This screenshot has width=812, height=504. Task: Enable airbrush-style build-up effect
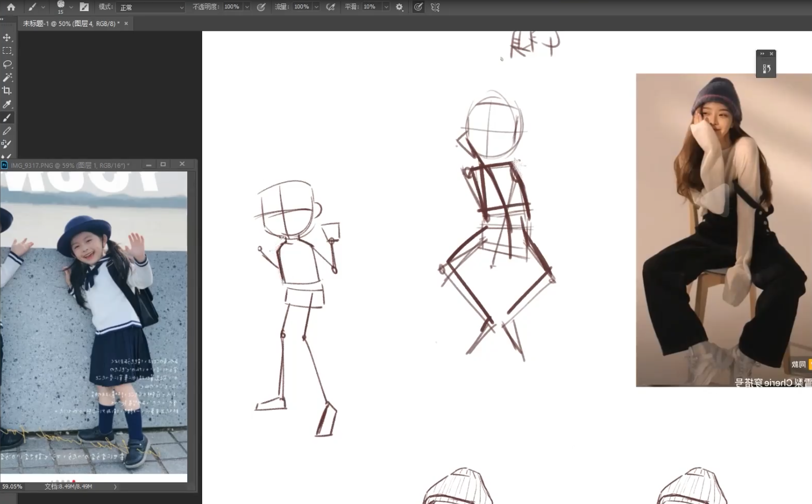point(331,7)
